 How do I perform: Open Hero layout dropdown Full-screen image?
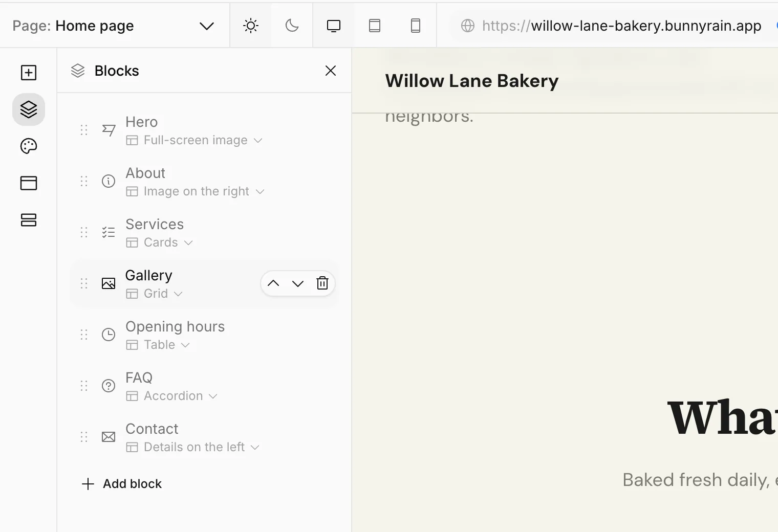[194, 140]
